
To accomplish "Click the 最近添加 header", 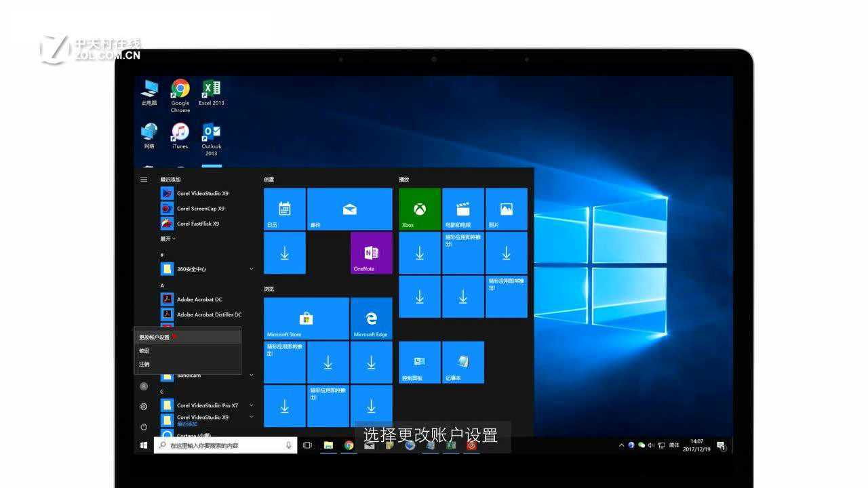I will point(170,180).
